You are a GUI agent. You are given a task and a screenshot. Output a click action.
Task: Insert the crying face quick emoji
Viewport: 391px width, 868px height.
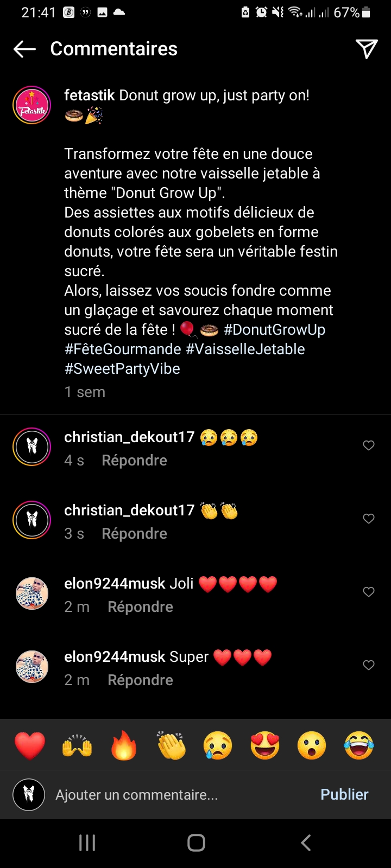(218, 745)
